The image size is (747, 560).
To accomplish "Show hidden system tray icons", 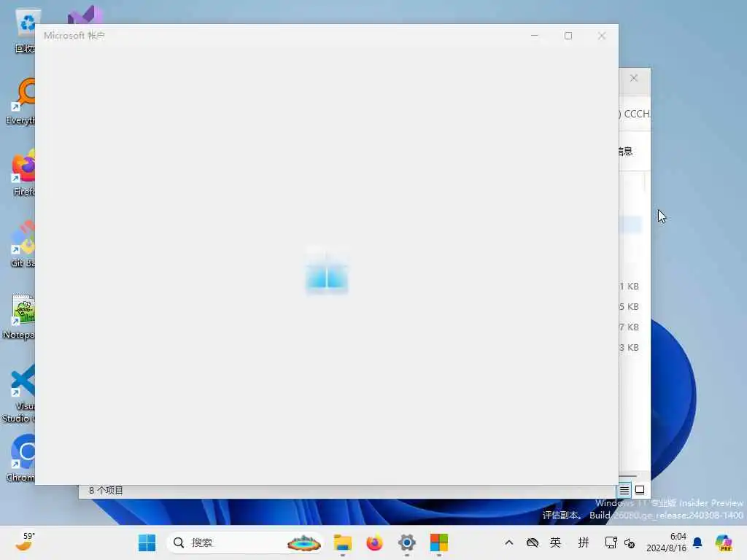I will coord(508,542).
